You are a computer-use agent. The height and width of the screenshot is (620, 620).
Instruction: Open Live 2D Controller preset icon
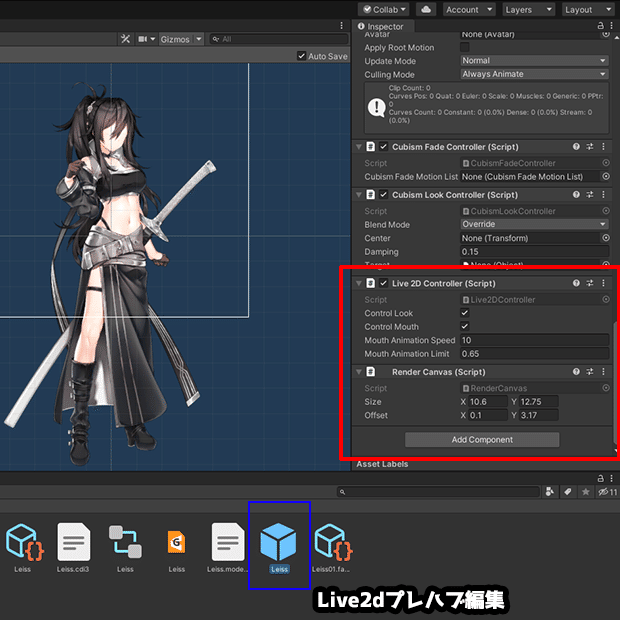point(590,283)
